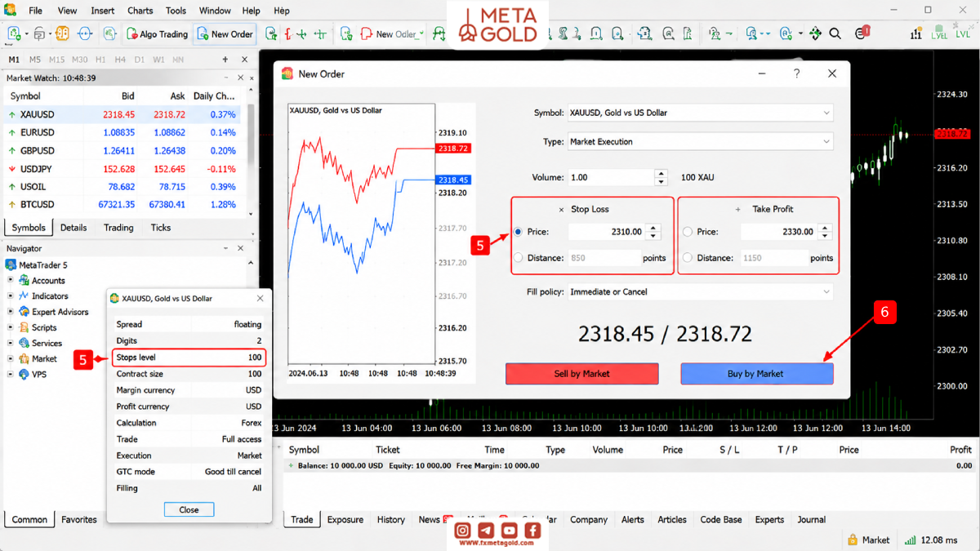980x551 pixels.
Task: Open the Journal tab in Toolbox
Action: [812, 519]
